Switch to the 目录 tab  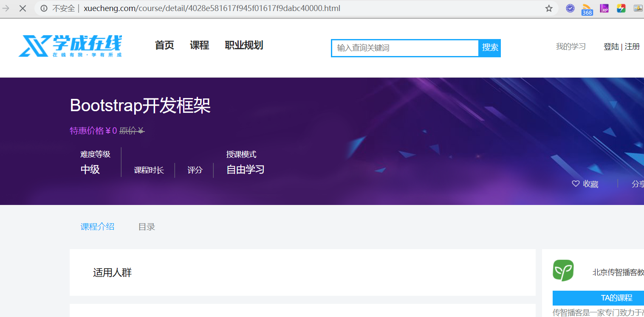coord(146,227)
